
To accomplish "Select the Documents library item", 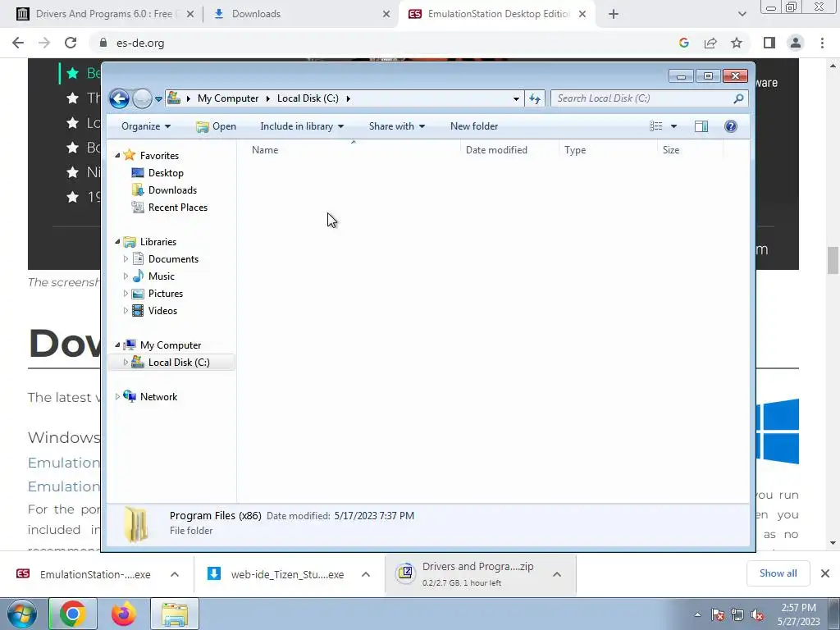I will pos(174,259).
